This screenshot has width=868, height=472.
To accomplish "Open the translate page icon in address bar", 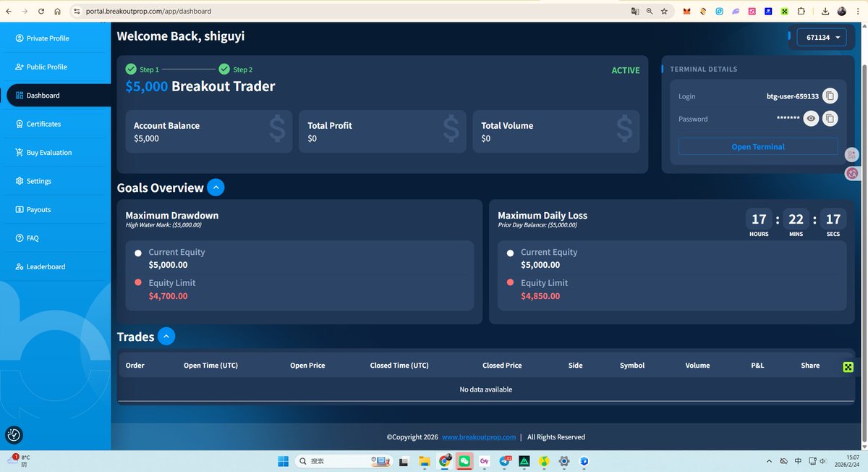I will [635, 12].
